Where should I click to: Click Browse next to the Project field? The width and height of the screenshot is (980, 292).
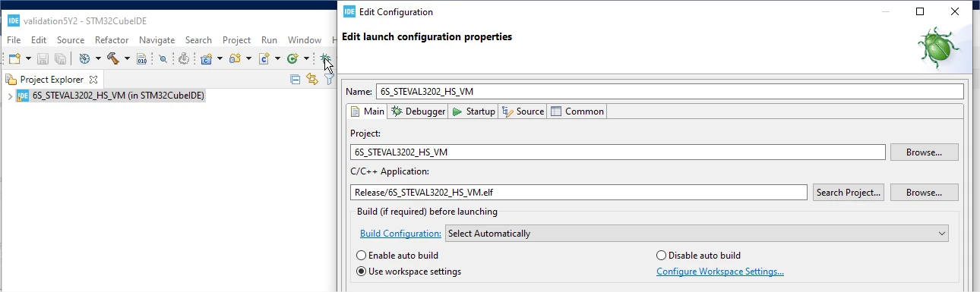924,152
